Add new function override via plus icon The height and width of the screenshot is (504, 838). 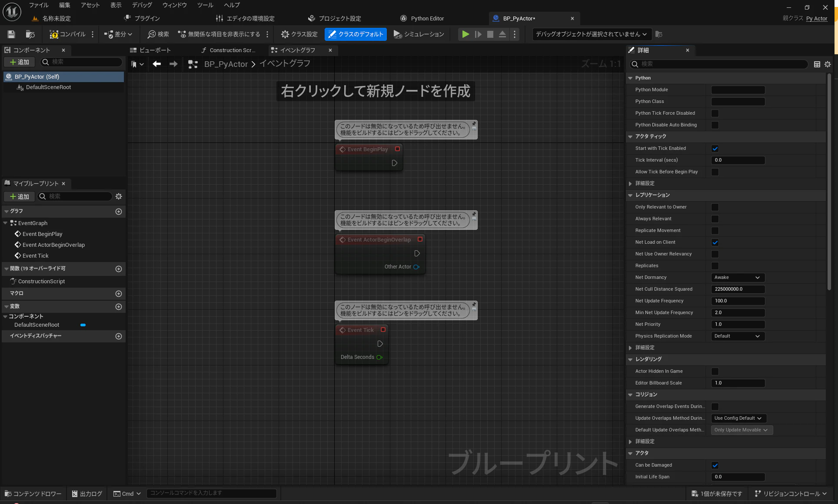(x=119, y=269)
